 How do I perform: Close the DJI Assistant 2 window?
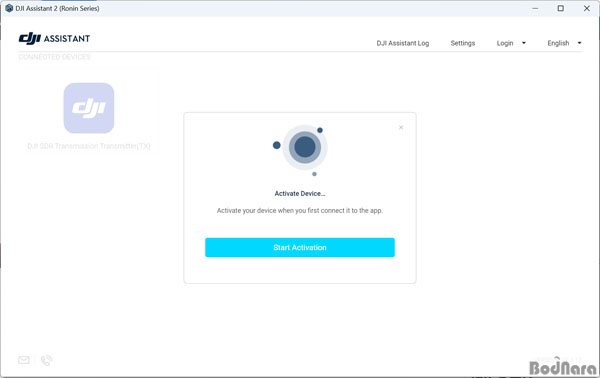click(x=587, y=8)
